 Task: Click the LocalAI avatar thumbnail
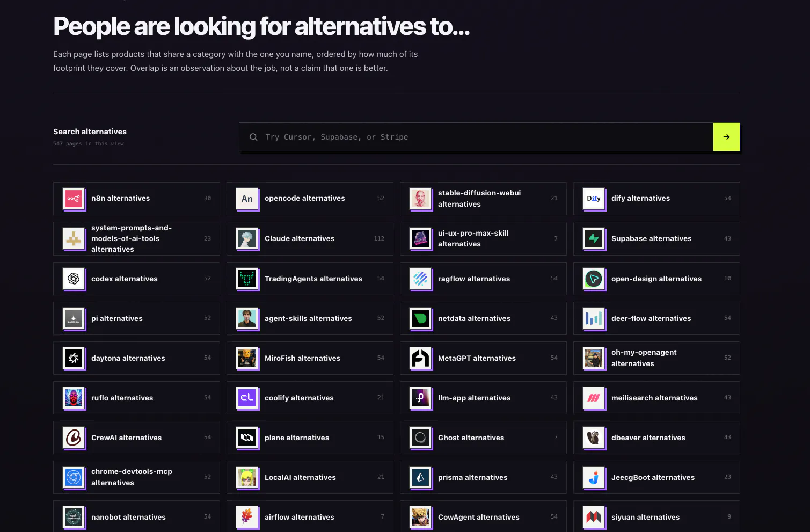point(247,477)
